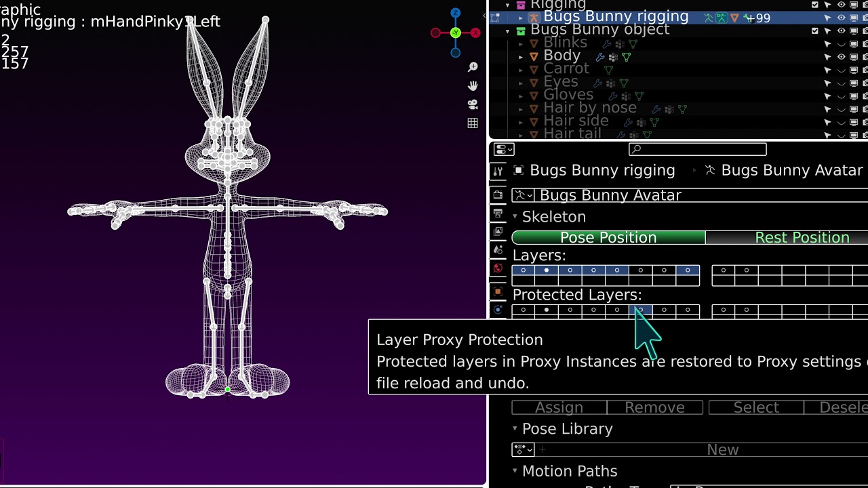Collapse the Pose Library panel
Screen dimensions: 868x488
tap(515, 429)
